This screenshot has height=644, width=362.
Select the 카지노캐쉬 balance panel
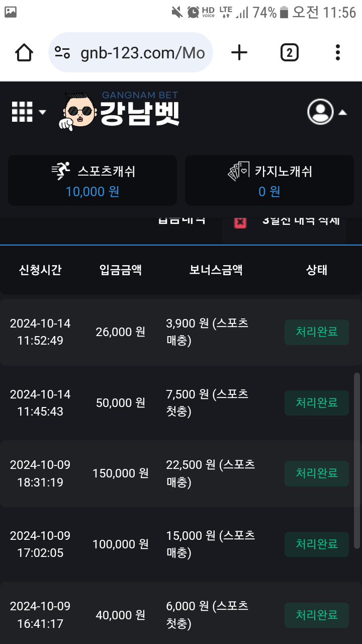click(269, 180)
